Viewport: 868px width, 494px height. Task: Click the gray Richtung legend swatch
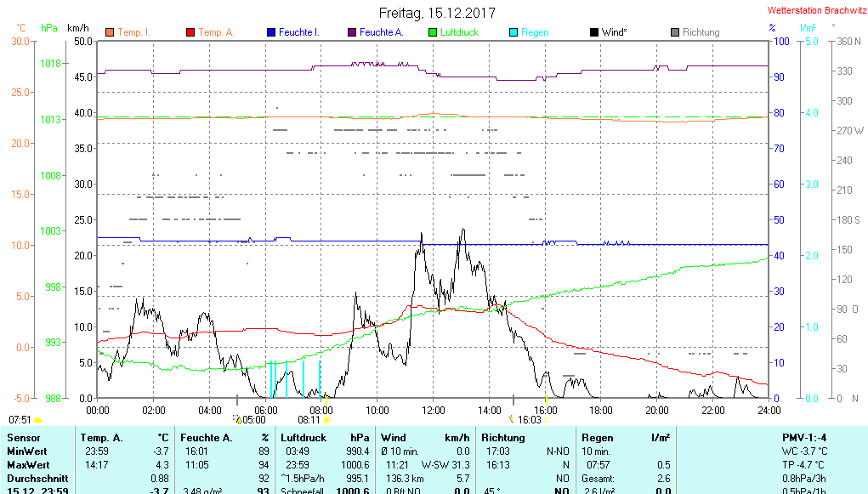coord(674,32)
